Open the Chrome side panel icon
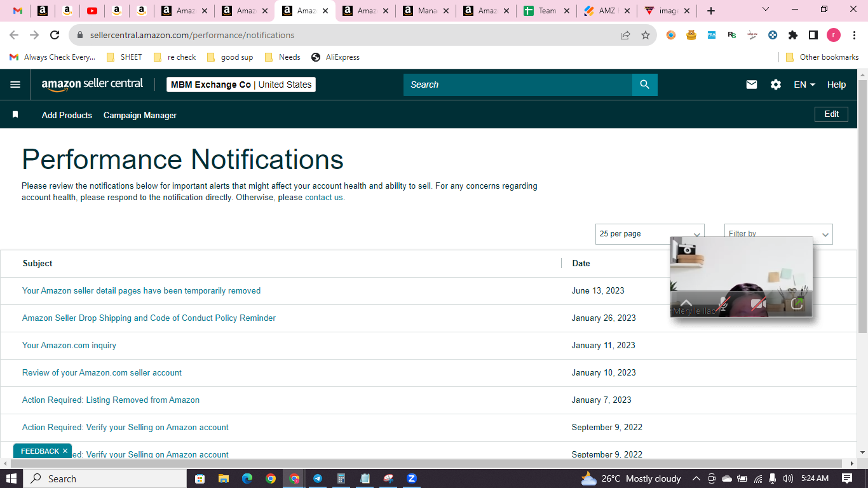This screenshot has height=488, width=868. [813, 35]
